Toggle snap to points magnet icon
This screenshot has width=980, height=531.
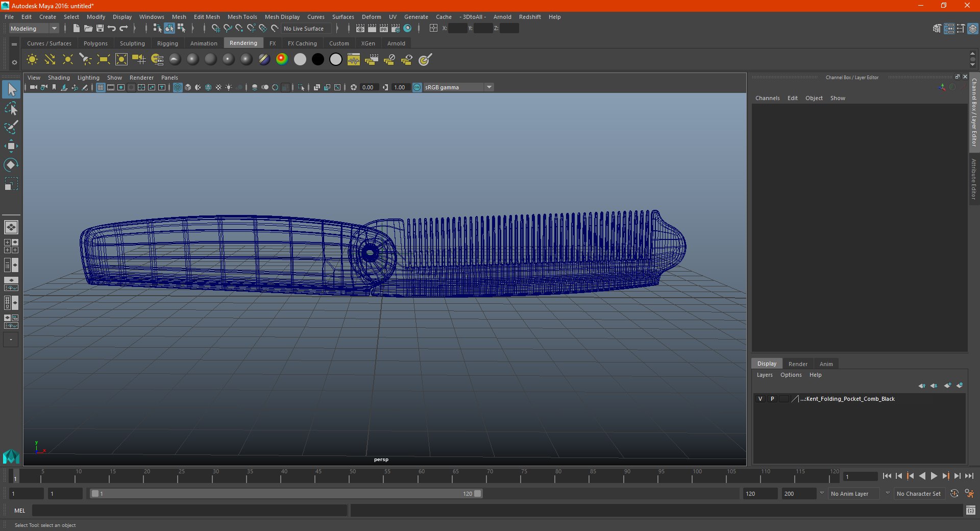[239, 28]
